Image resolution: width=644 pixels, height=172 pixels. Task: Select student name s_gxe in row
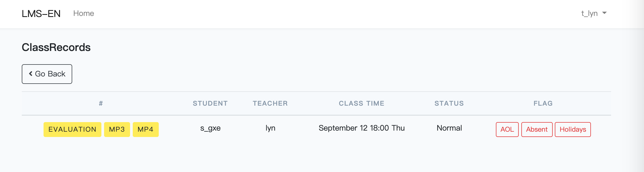[210, 128]
